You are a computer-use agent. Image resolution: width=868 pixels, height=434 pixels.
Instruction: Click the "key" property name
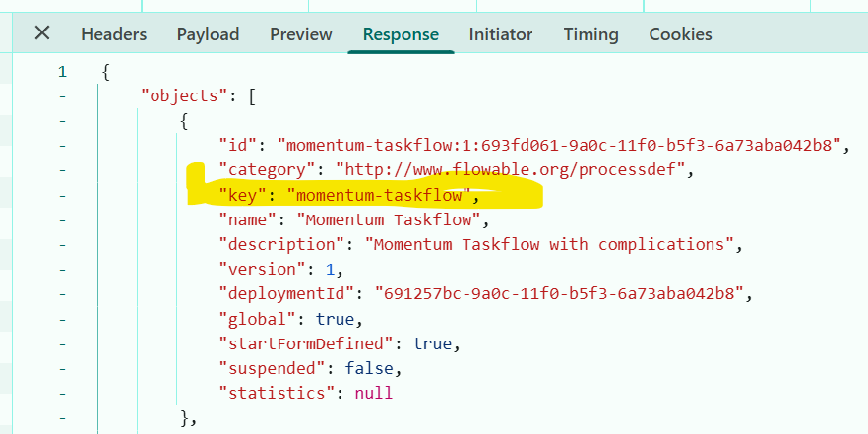[243, 195]
